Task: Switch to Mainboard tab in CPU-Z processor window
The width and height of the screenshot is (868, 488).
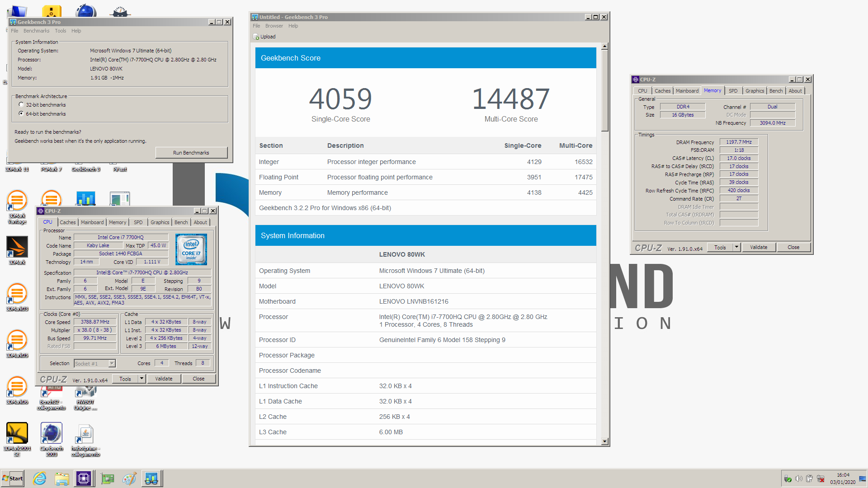Action: click(92, 222)
